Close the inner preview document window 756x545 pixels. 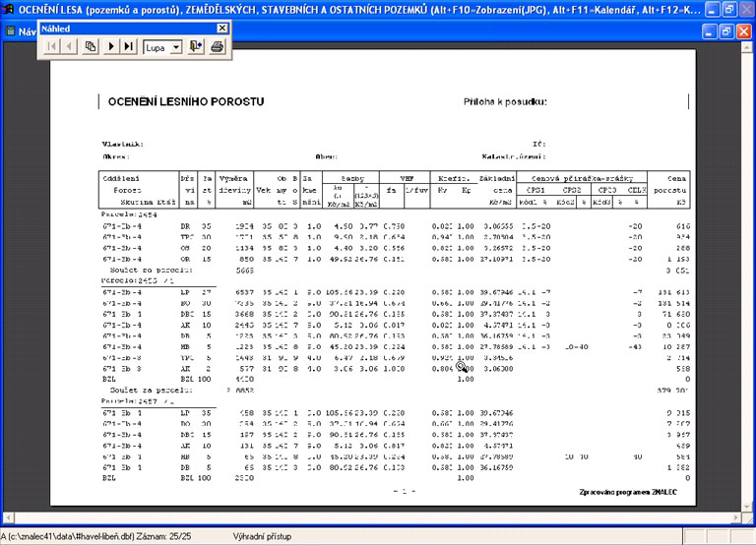[744, 31]
